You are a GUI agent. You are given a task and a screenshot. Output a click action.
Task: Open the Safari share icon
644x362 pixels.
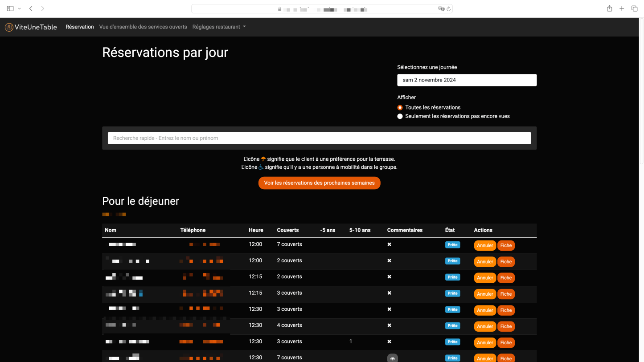(x=609, y=8)
